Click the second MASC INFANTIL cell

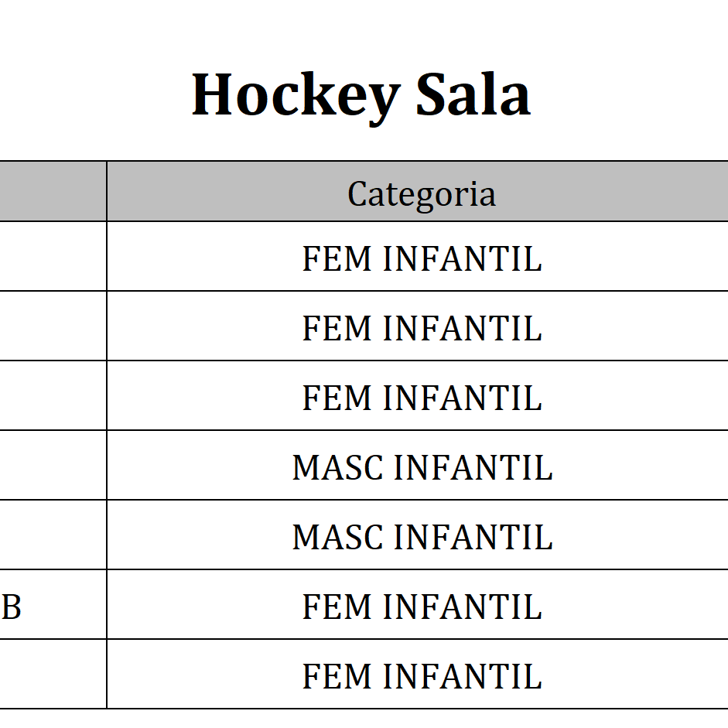click(422, 537)
